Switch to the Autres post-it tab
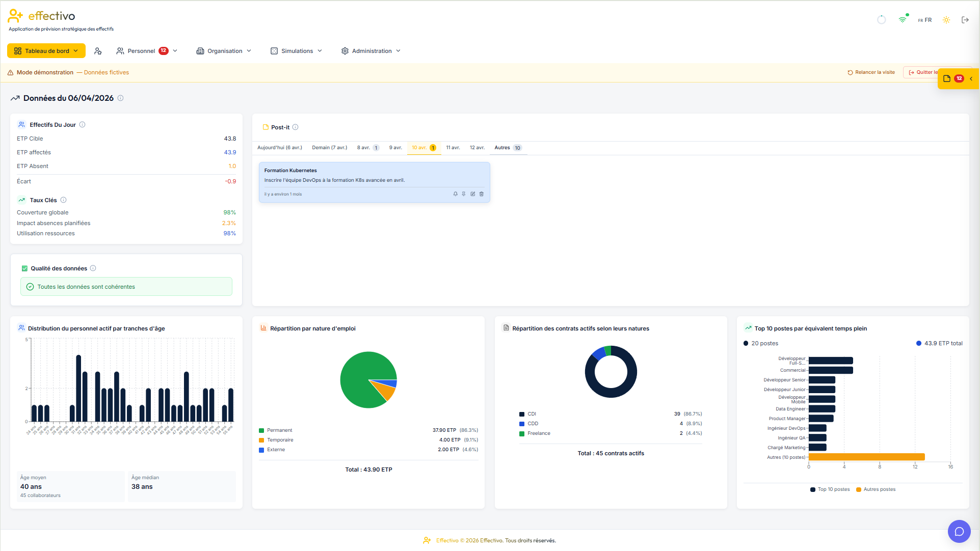 (508, 148)
